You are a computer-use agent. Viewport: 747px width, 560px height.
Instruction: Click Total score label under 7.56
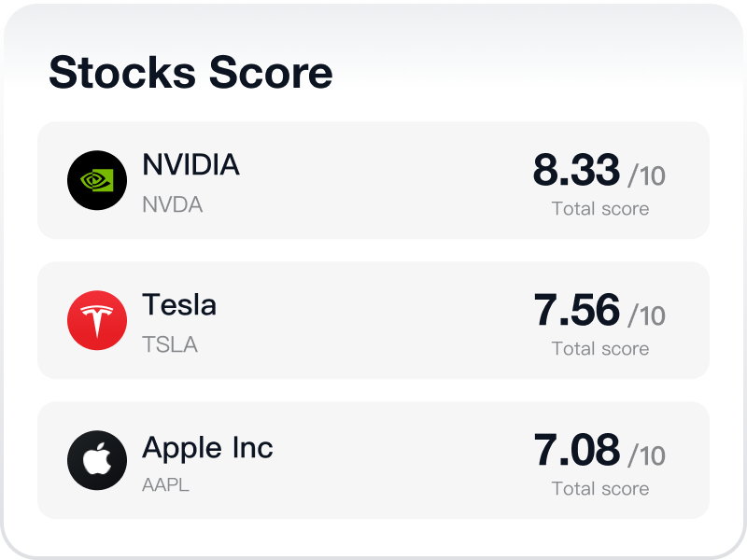[600, 348]
